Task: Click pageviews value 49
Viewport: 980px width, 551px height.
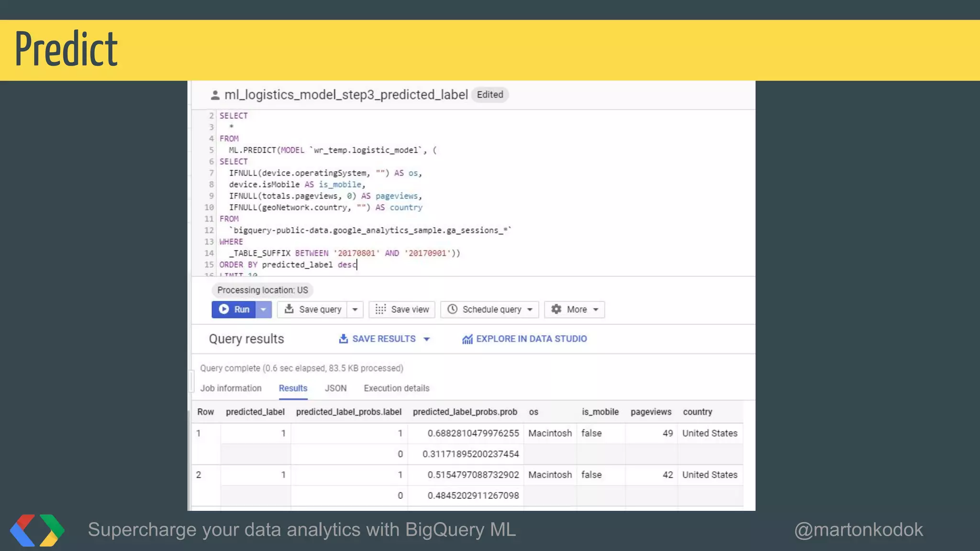Action: [668, 433]
